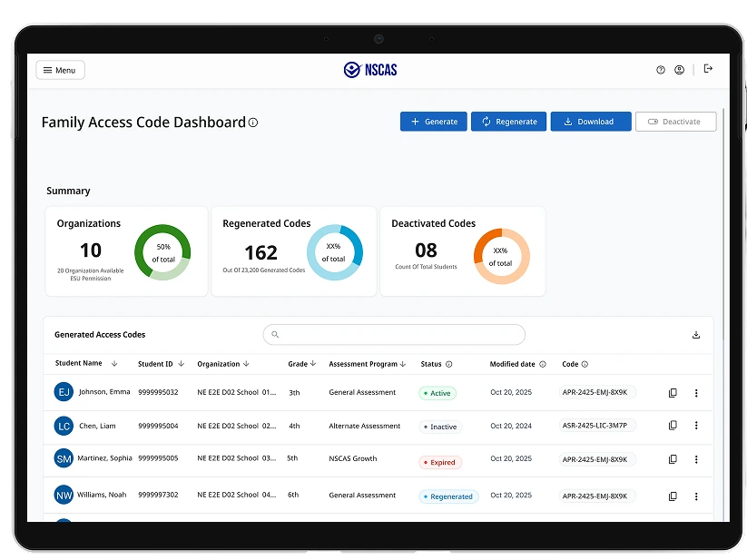Click student ID 9999997302
747x560 pixels.
[158, 495]
